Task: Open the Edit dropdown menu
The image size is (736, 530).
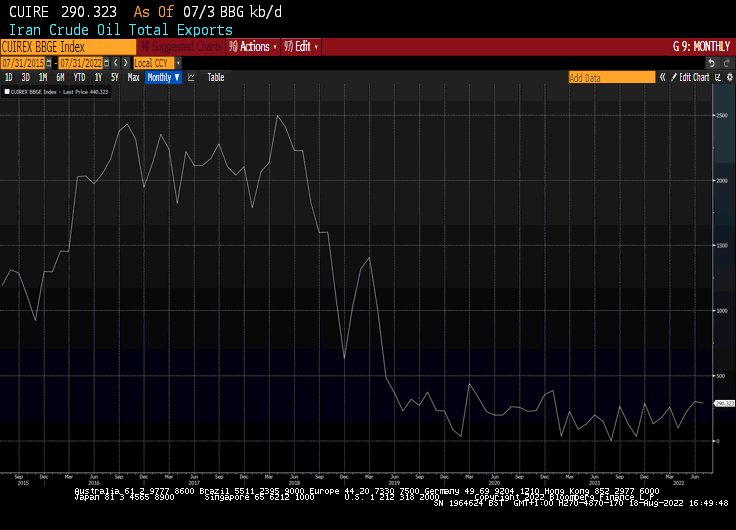Action: (301, 47)
